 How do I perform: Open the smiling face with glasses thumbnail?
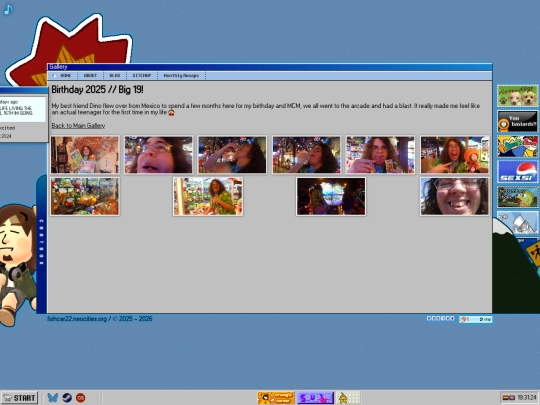tap(455, 196)
